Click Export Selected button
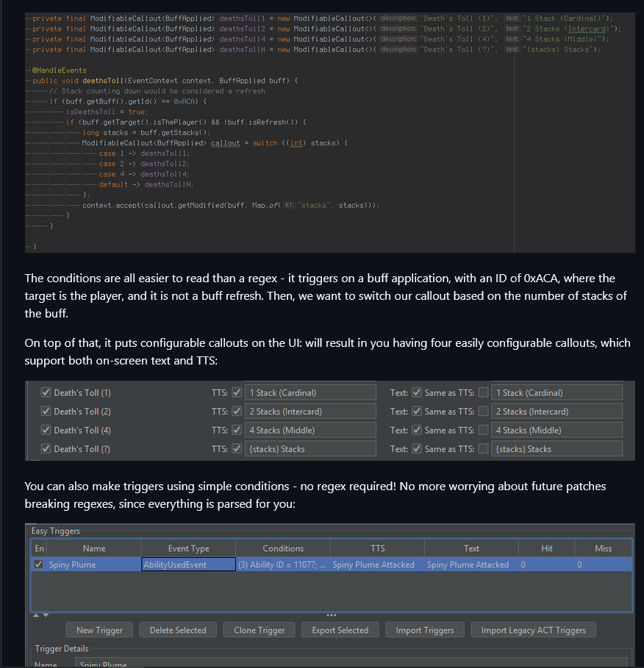 (x=340, y=630)
